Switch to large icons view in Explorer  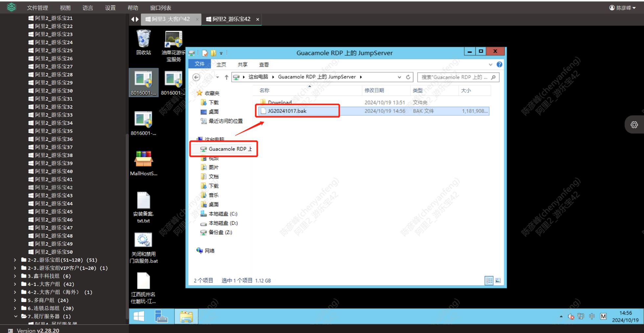[498, 281]
